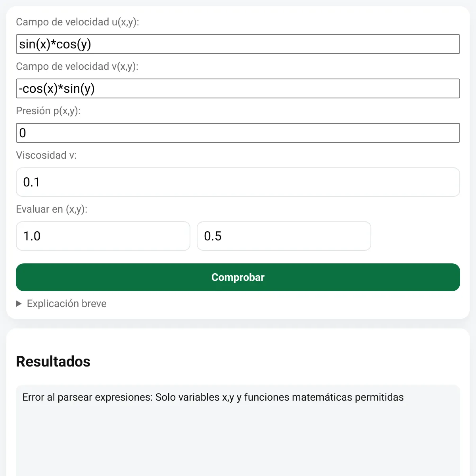Click the label Campo de velocidad v(x,y)
The image size is (476, 476).
(x=77, y=66)
